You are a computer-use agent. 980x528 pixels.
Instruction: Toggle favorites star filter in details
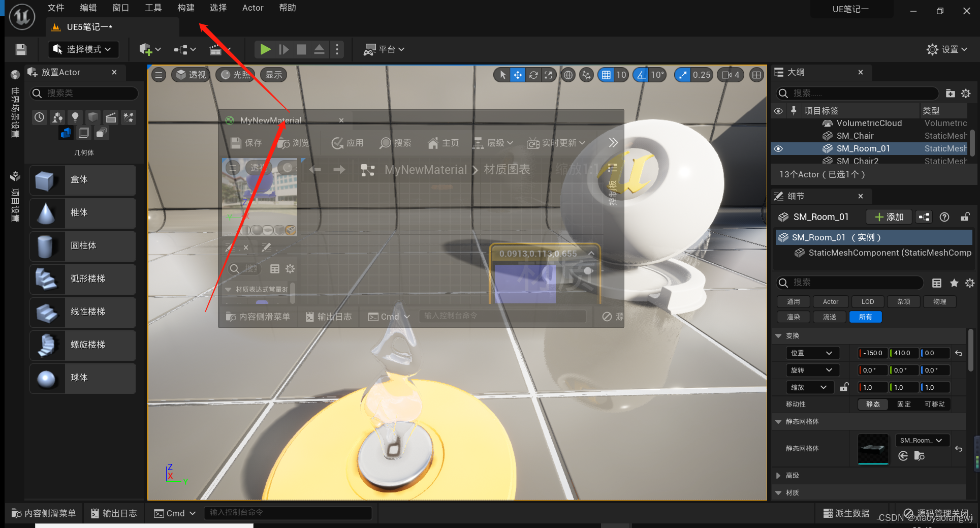[954, 283]
